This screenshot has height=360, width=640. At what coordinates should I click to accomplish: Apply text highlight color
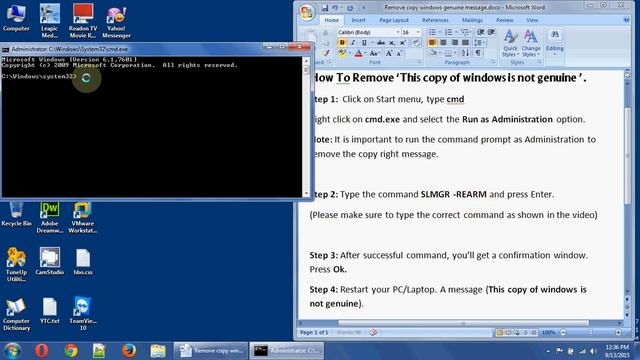342,53
